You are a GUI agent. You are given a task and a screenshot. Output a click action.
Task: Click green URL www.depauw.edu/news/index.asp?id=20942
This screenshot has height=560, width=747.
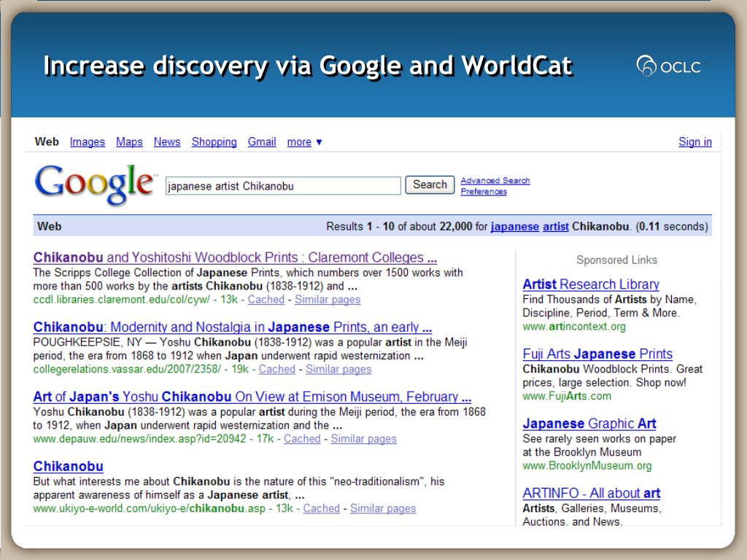[139, 438]
